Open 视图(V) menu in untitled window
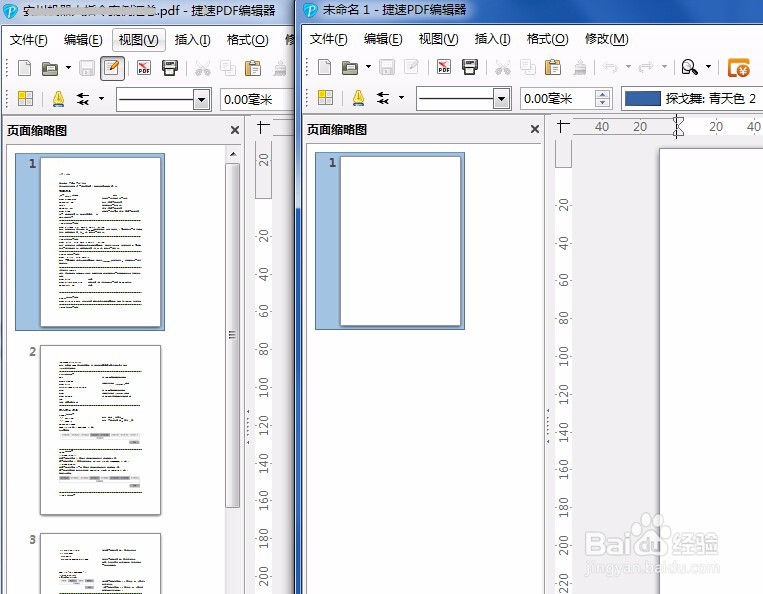 438,39
